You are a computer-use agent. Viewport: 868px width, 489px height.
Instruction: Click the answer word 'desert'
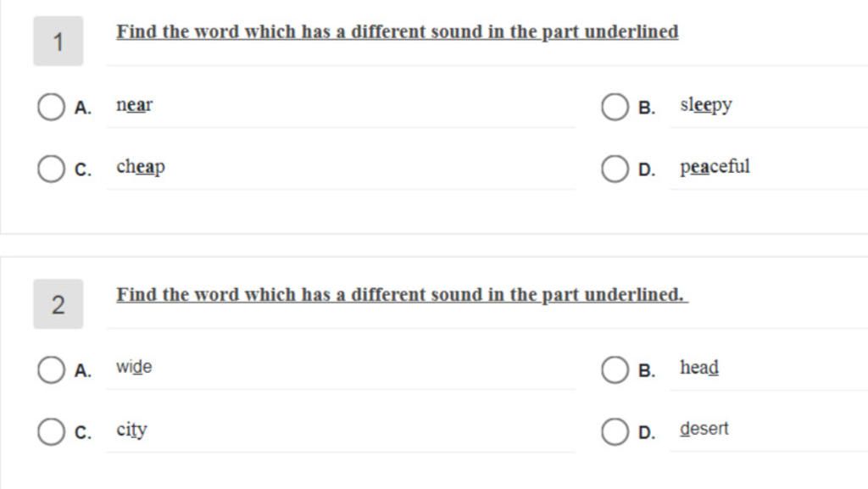click(704, 429)
